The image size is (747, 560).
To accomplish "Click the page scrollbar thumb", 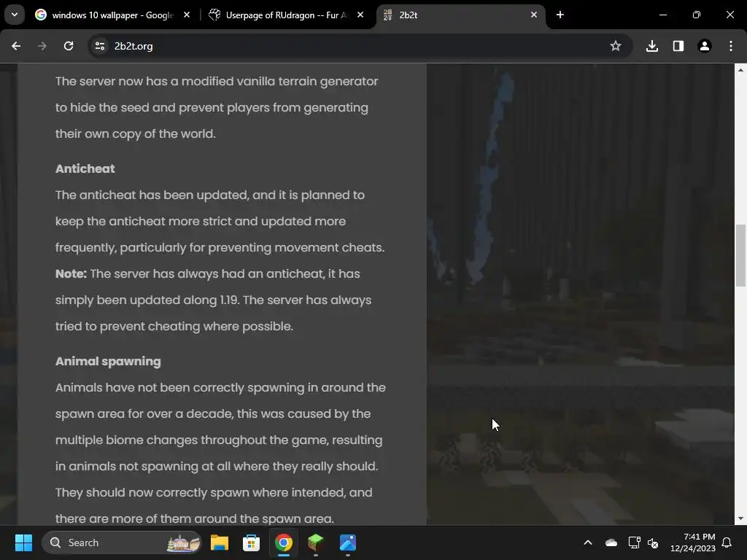I will (740, 255).
